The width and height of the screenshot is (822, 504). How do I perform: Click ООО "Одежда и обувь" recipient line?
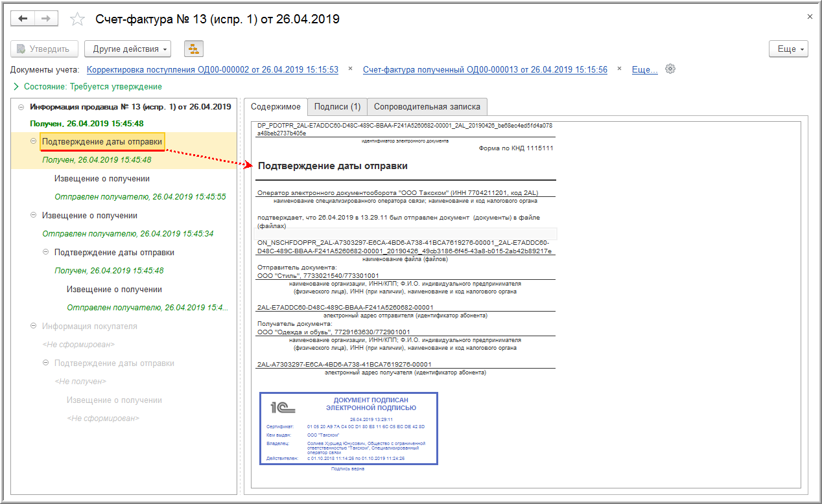coord(333,332)
